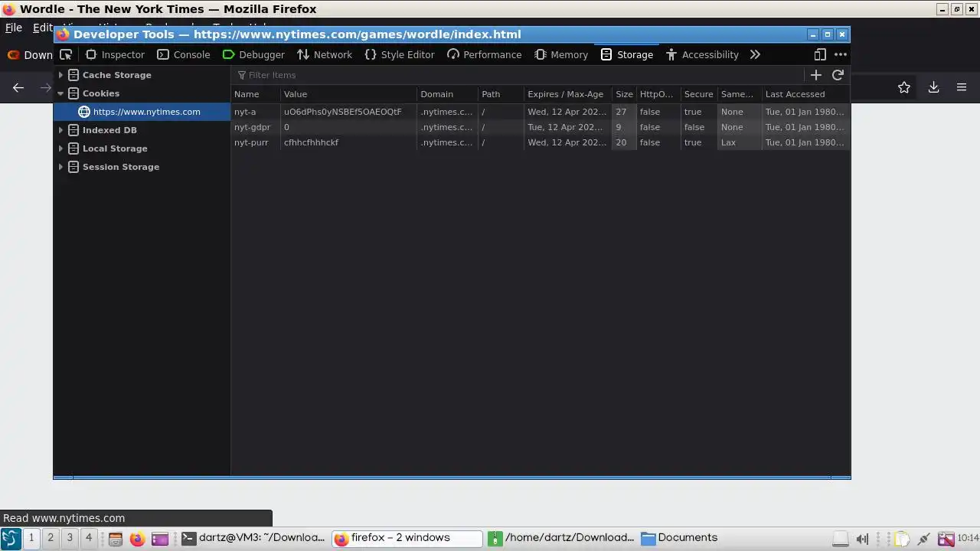Switch to the /home/dartz/Download... taskbar entry
Screen dimensions: 980x551
coord(561,538)
